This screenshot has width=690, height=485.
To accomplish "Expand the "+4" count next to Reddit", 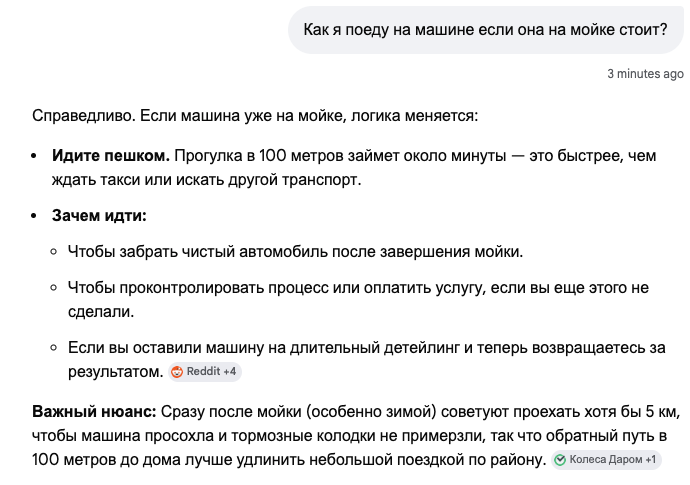I will pyautogui.click(x=228, y=372).
